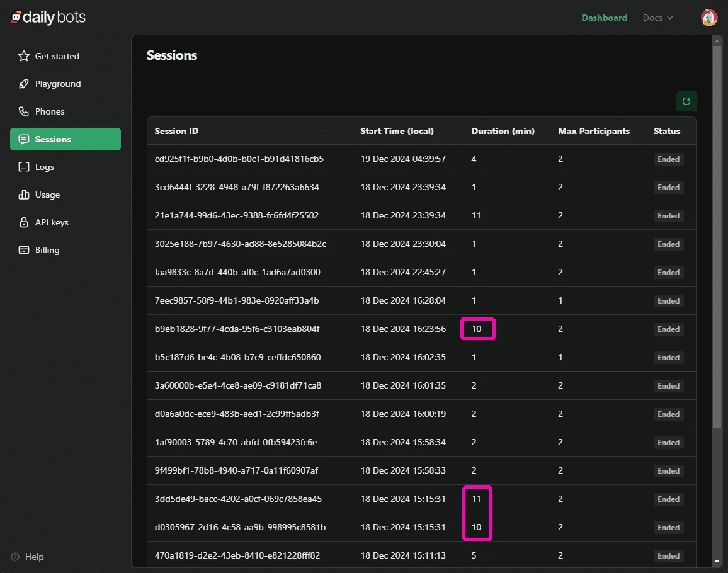Click the Daily Bots logo

pyautogui.click(x=48, y=18)
